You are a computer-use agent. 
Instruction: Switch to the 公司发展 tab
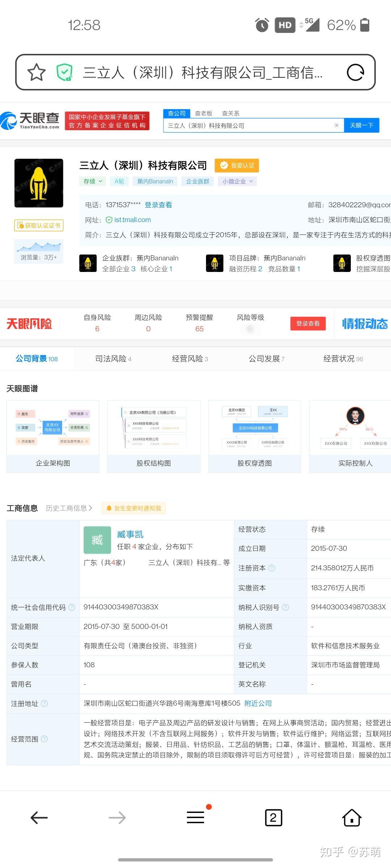(266, 358)
